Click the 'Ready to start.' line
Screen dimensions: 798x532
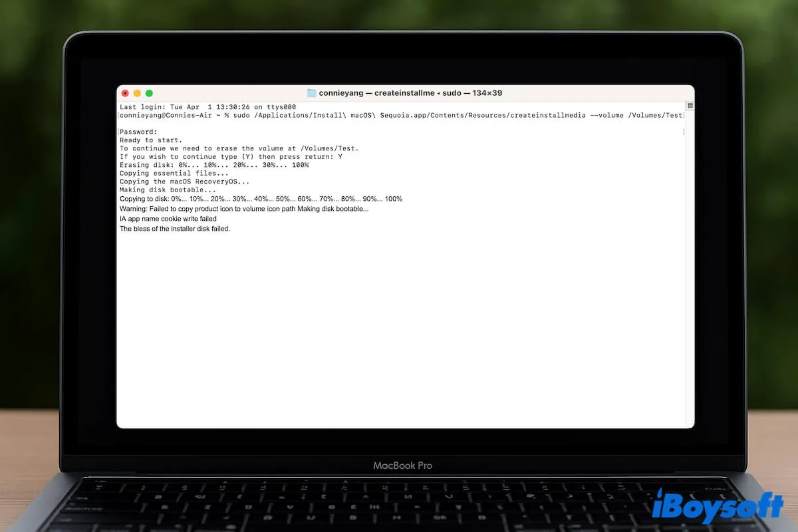pyautogui.click(x=150, y=140)
